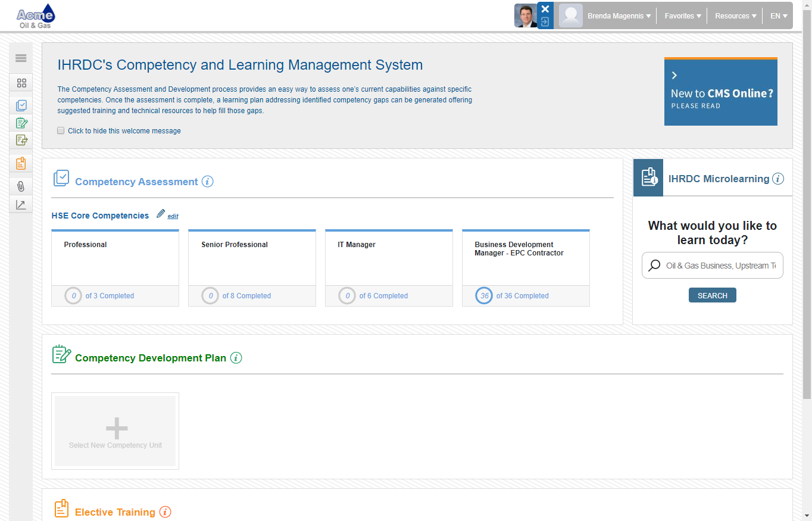Show Competency Development Plan info icon
Image resolution: width=812 pixels, height=521 pixels.
pos(236,358)
